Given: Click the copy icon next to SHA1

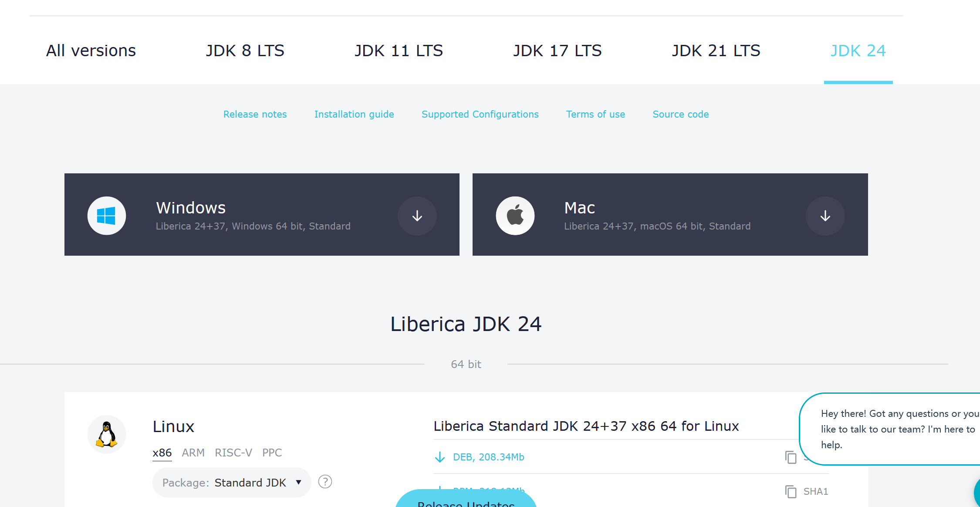Looking at the screenshot, I should (791, 491).
